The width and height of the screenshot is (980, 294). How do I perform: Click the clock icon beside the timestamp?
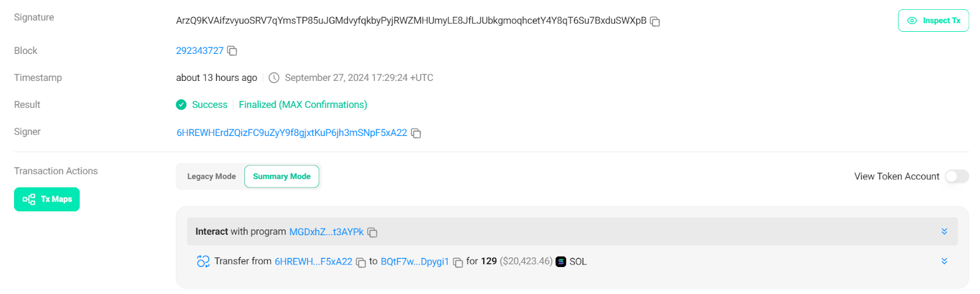click(x=274, y=78)
